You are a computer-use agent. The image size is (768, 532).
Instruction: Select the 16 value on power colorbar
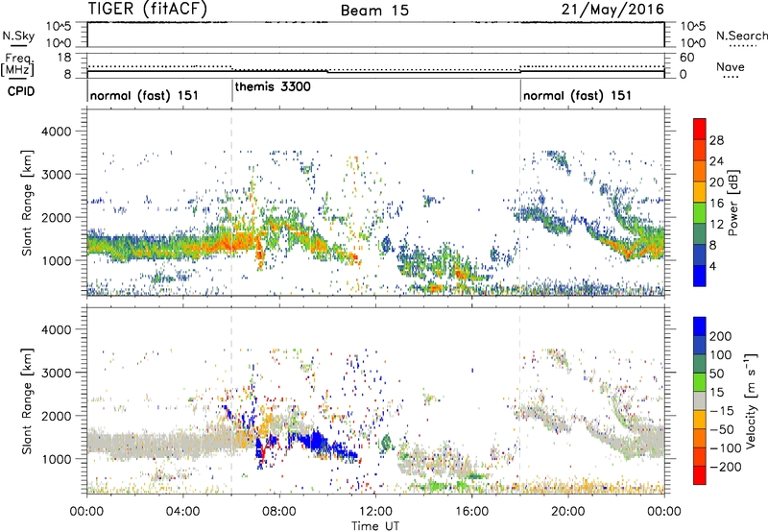(x=716, y=204)
